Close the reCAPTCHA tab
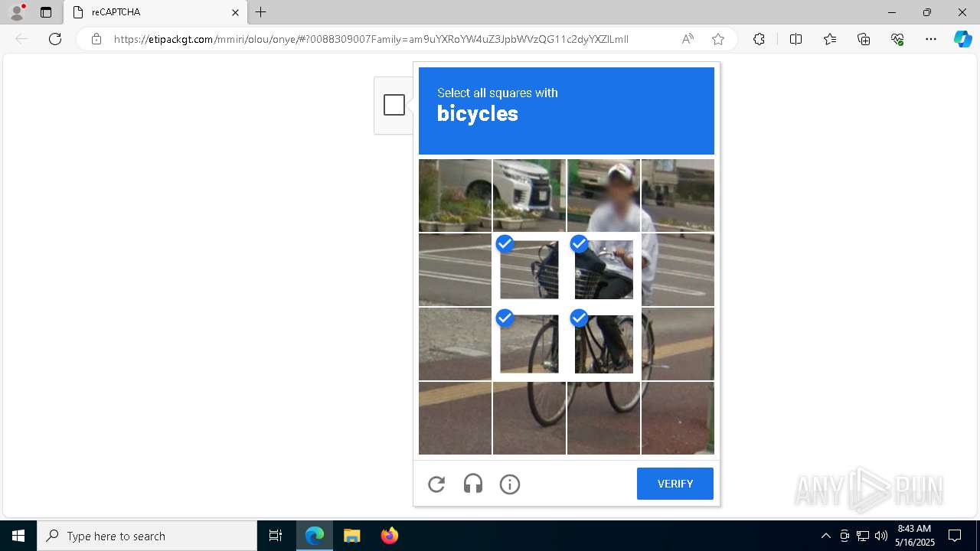This screenshot has width=980, height=551. (235, 12)
